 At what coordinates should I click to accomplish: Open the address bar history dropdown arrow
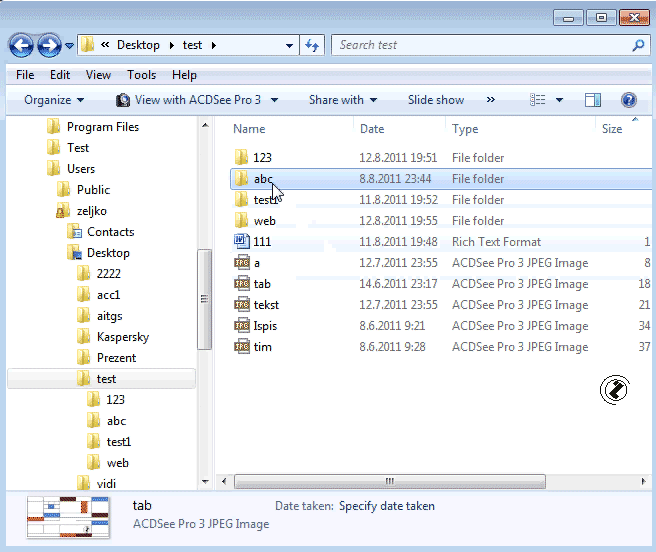290,45
